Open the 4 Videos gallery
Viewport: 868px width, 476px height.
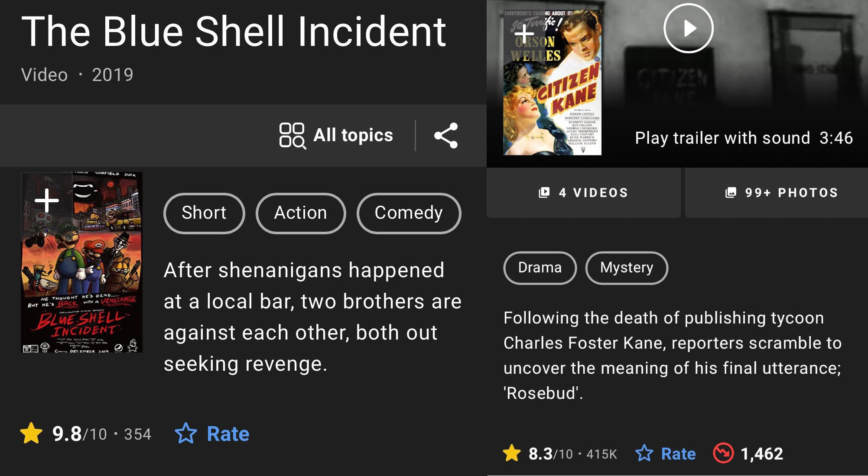tap(583, 192)
